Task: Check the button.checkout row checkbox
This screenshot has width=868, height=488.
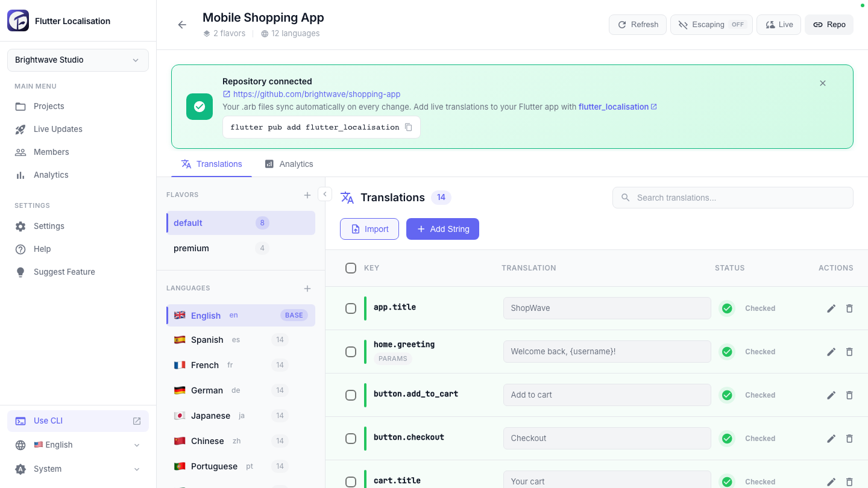Action: [x=351, y=439]
